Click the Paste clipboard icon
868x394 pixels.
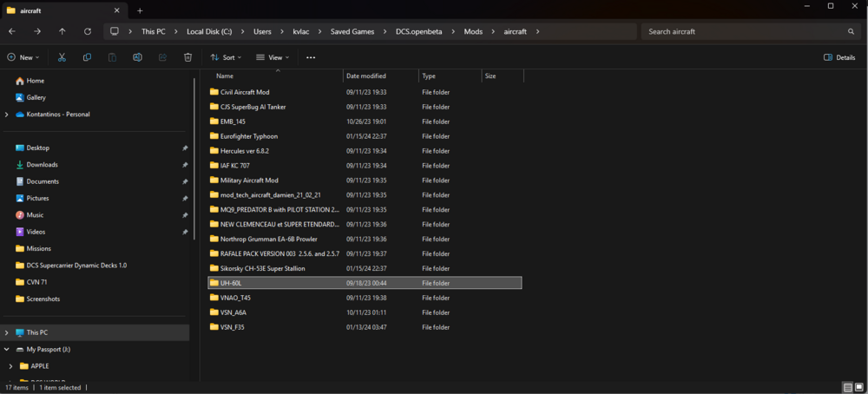point(112,57)
